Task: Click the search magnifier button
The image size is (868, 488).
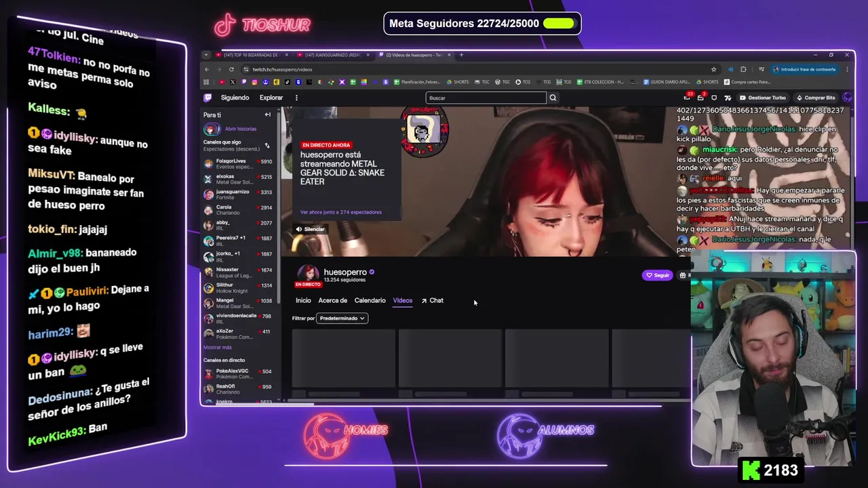Action: (x=553, y=98)
